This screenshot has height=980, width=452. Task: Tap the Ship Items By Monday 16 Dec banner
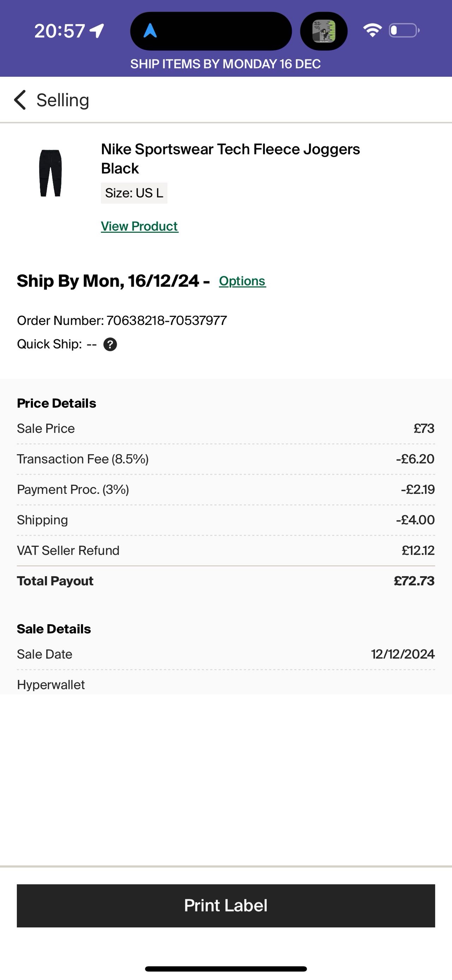[x=226, y=64]
